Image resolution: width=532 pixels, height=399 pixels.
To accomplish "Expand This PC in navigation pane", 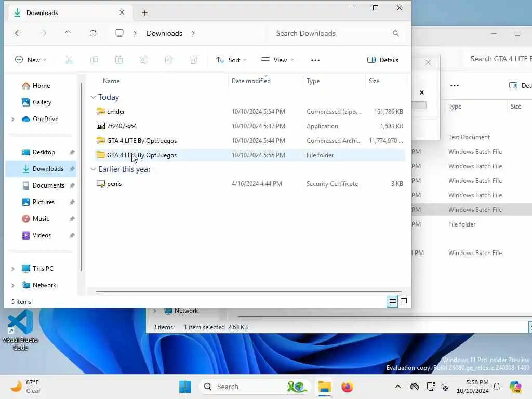I will coord(13,269).
